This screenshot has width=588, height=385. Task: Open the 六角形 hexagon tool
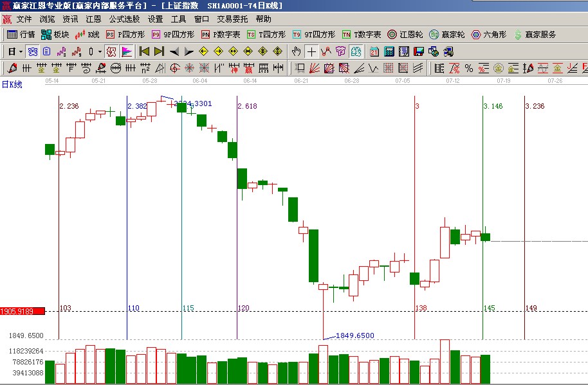click(x=489, y=34)
